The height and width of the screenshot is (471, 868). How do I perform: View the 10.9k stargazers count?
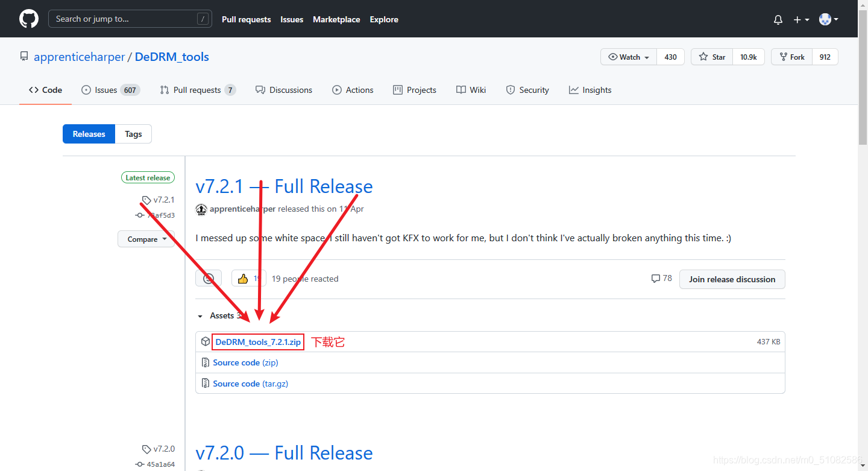[749, 57]
